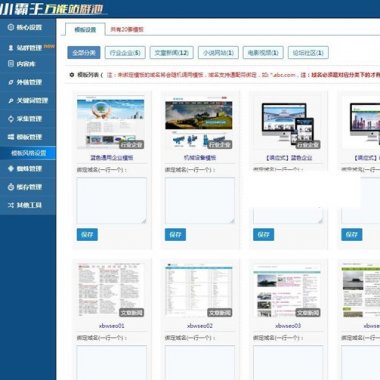Open 内容库 via its document icon
The width and height of the screenshot is (380, 380).
pos(11,63)
